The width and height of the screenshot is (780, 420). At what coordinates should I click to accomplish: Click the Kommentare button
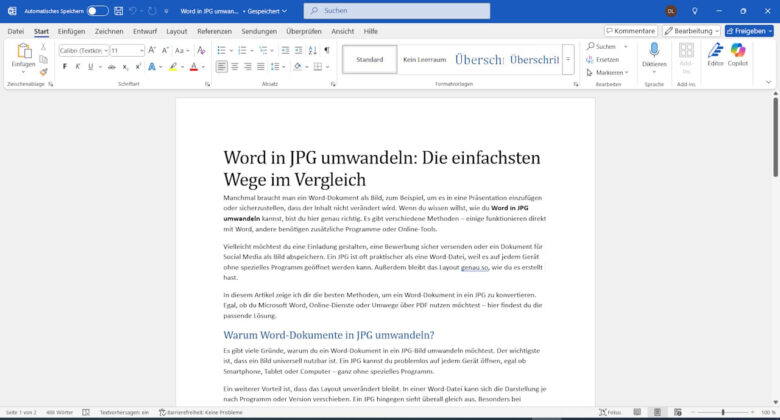pos(631,31)
